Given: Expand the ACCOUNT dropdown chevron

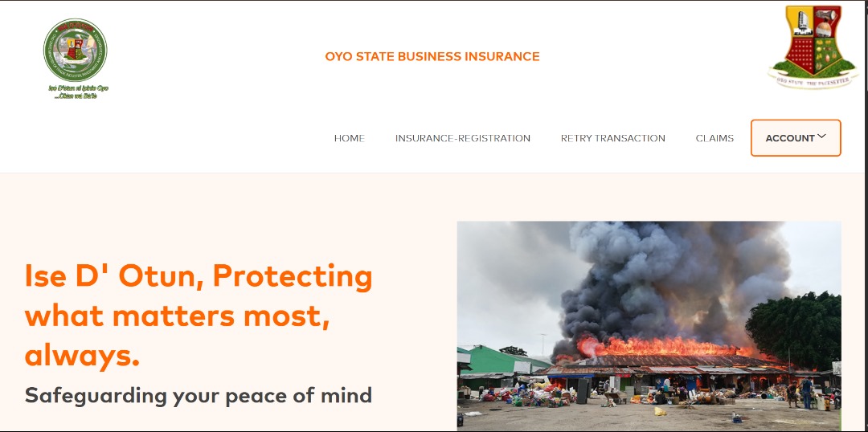Looking at the screenshot, I should click(821, 137).
